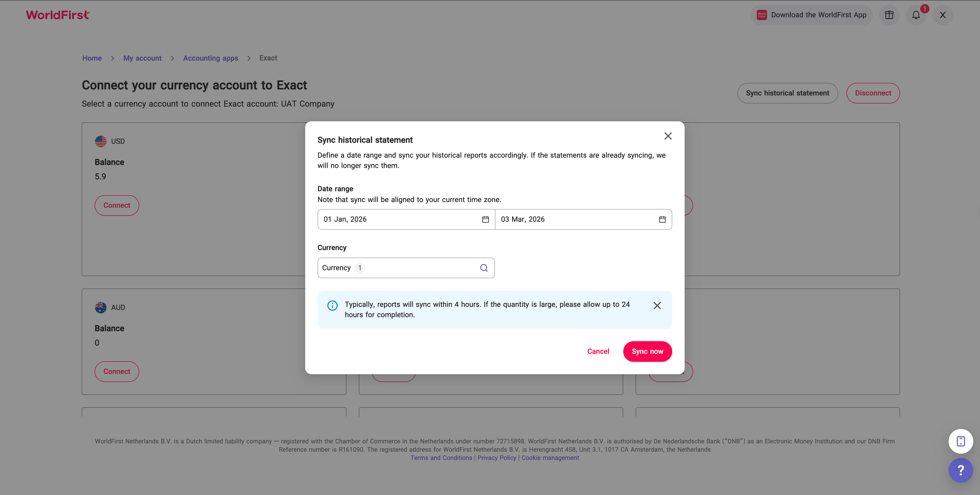Click the Currency search magnifier icon
This screenshot has width=980, height=495.
point(484,268)
